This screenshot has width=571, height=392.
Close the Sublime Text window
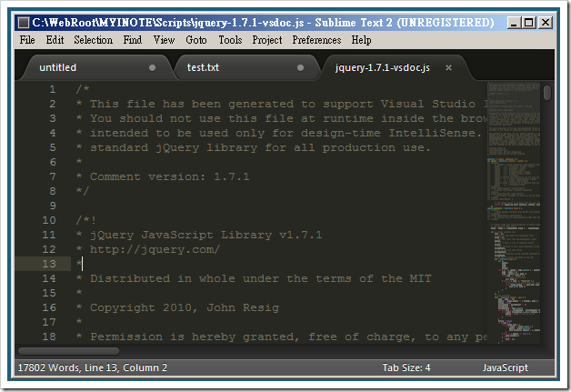tap(546, 23)
